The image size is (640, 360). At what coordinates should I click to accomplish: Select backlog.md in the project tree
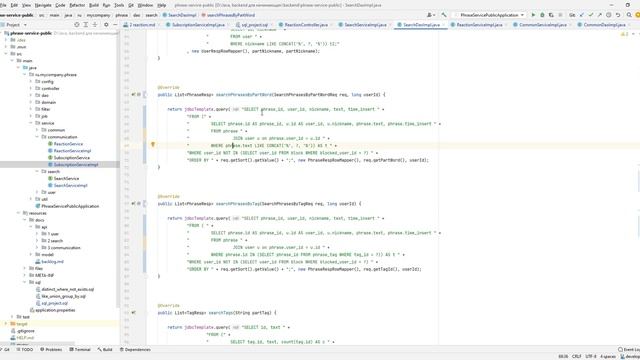tap(52, 261)
